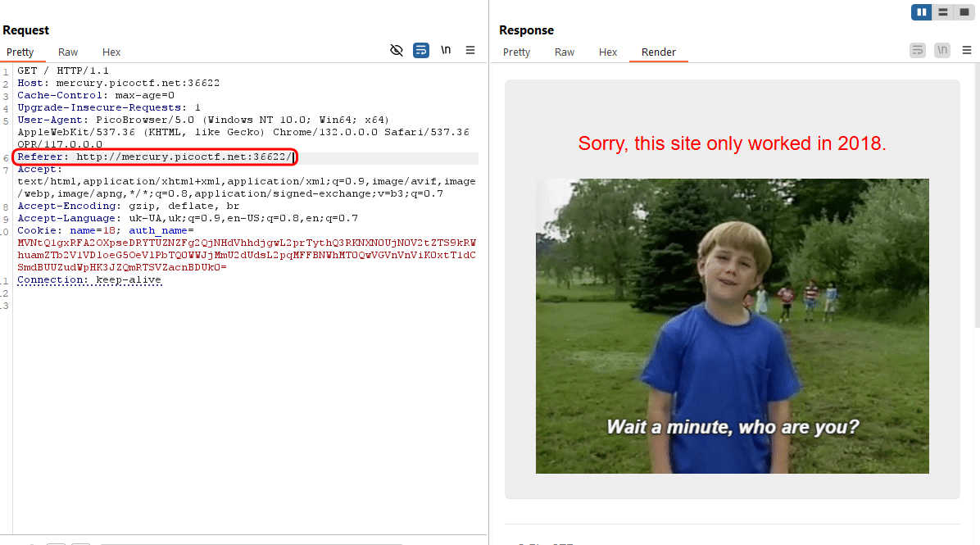Toggle line wrap in Request panel

(x=421, y=51)
